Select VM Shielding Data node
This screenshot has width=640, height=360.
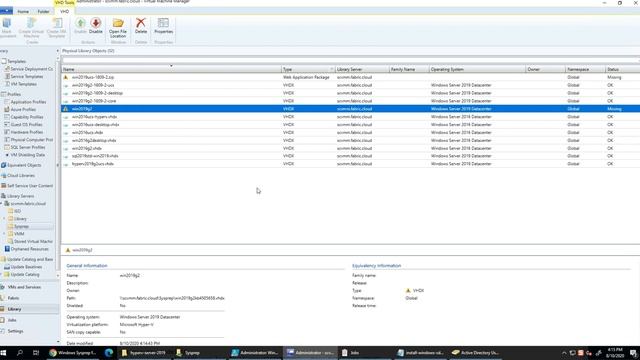coord(25,155)
